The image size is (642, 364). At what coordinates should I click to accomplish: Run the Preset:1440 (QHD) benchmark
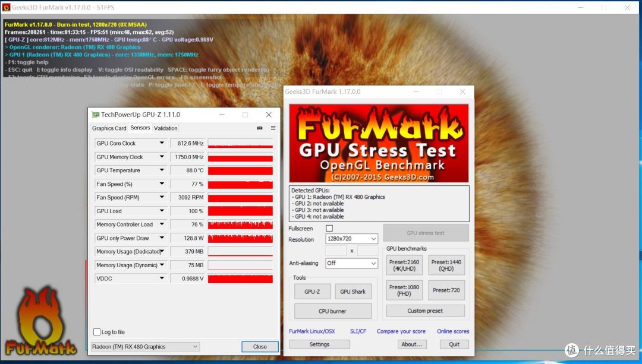pyautogui.click(x=446, y=265)
